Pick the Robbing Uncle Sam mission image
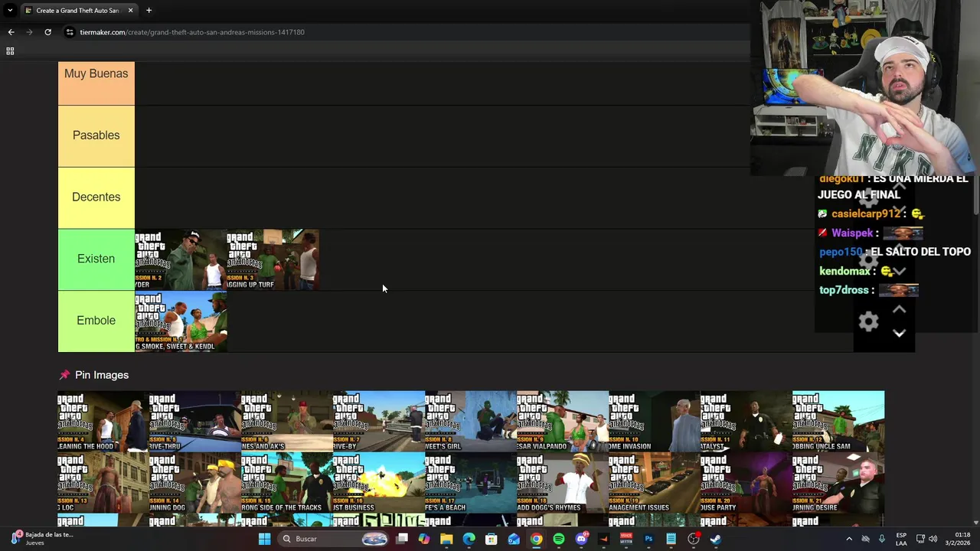 pos(838,421)
